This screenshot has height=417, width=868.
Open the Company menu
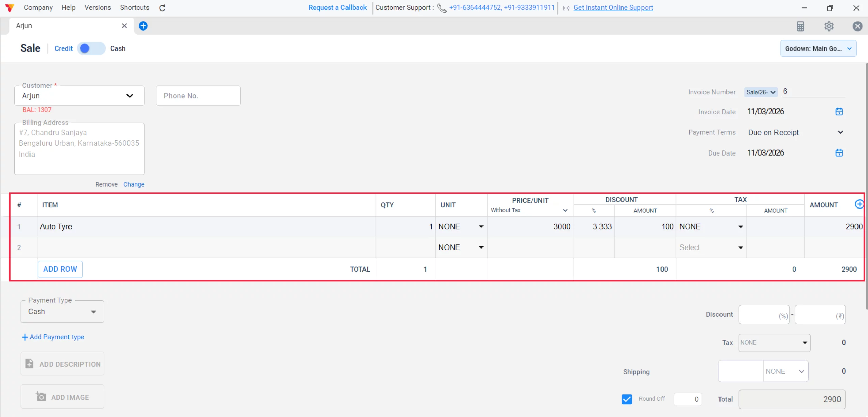click(x=38, y=7)
